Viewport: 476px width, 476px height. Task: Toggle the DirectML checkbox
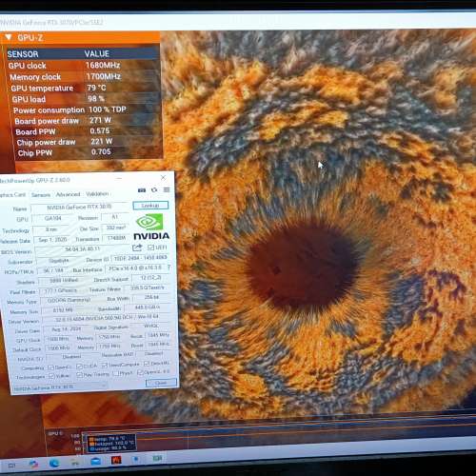coord(147,364)
